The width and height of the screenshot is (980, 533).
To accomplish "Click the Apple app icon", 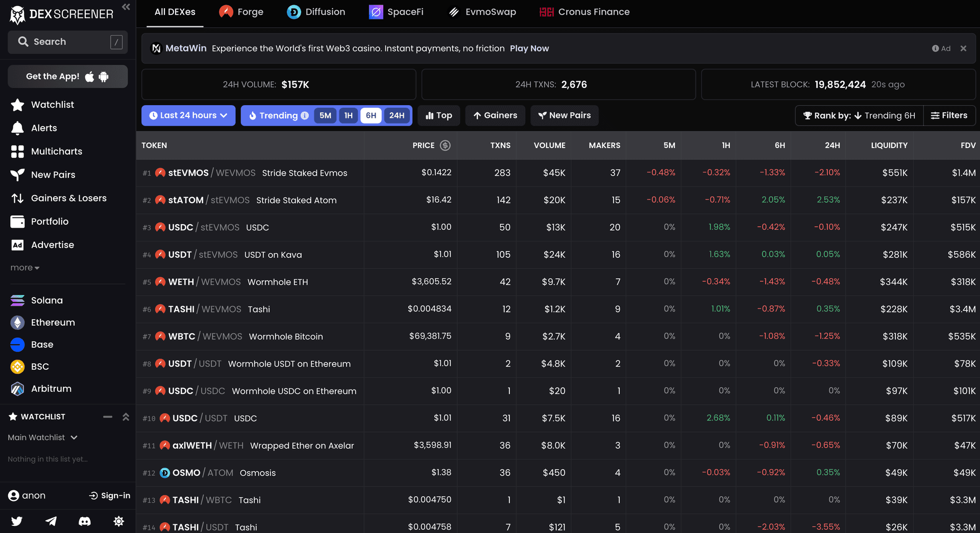I will [90, 77].
